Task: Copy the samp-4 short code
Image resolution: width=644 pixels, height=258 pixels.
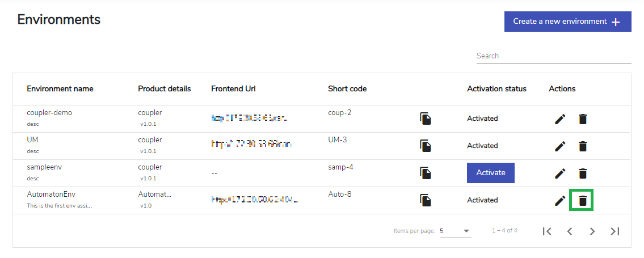Action: coord(426,173)
